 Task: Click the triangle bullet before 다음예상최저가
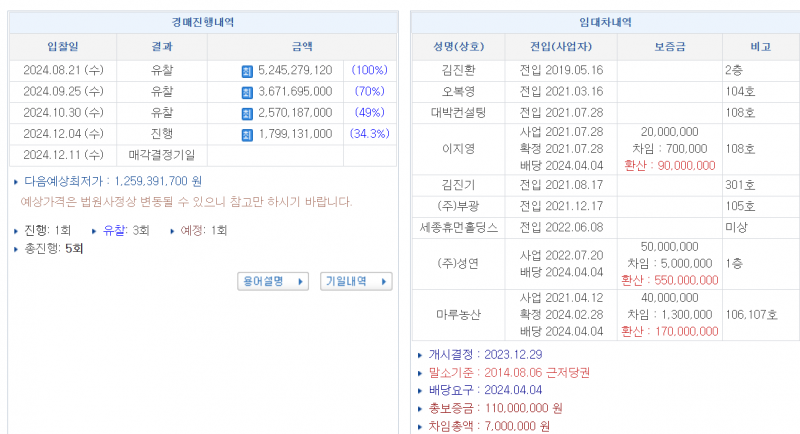point(15,182)
